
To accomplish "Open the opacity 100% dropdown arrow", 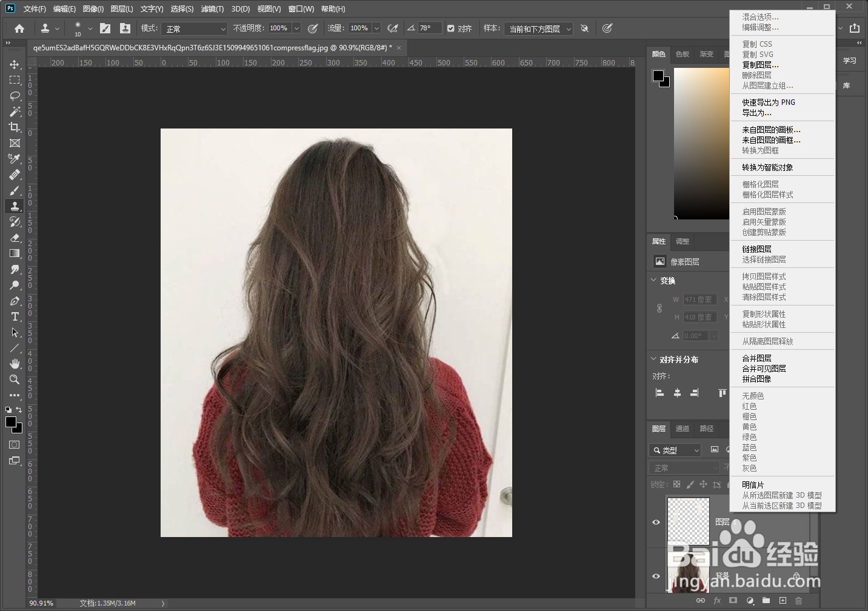I will click(296, 28).
